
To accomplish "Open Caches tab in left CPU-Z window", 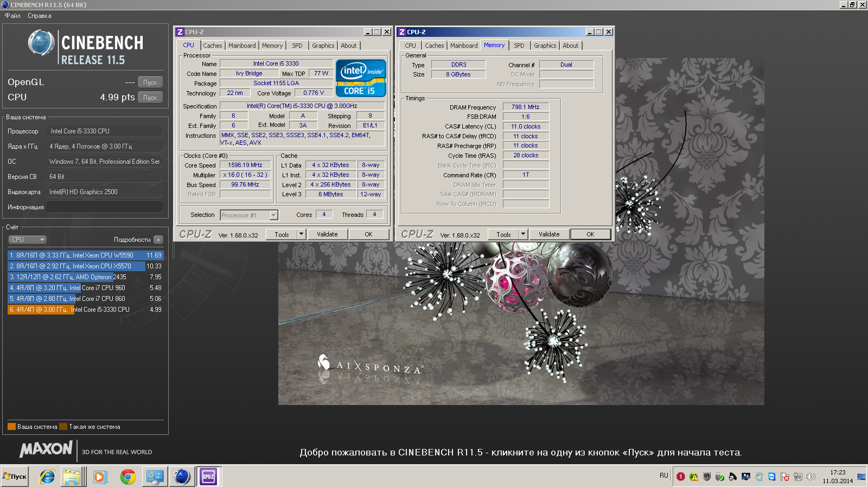I will coord(213,46).
